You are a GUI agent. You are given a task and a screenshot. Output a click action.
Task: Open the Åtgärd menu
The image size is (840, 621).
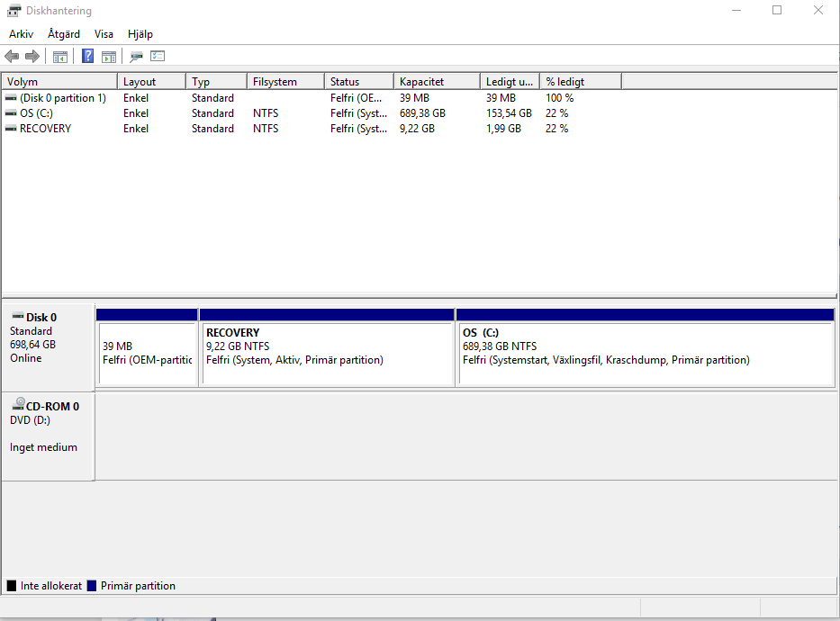tap(64, 33)
